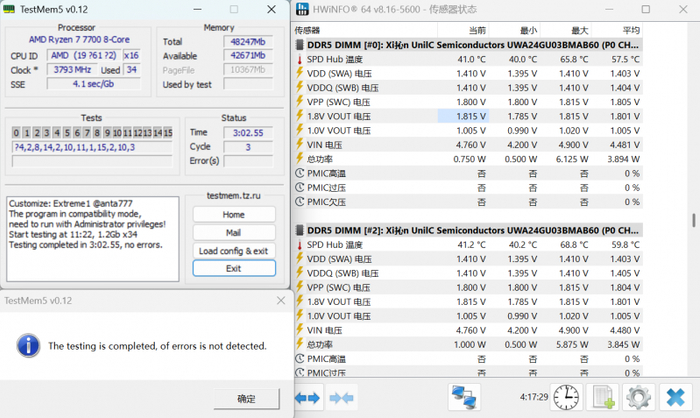Click the blue X close sensors icon
The image size is (700, 418).
pos(673,397)
